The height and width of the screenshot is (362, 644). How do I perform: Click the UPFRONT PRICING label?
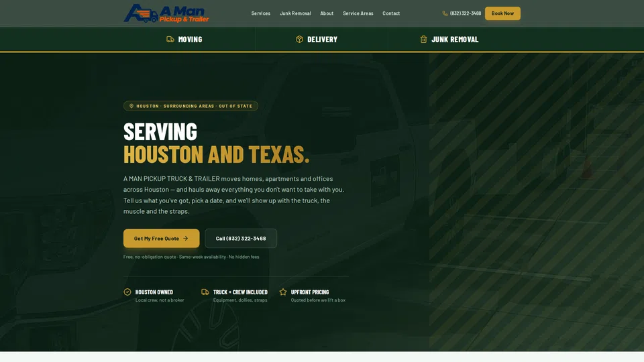[310, 292]
